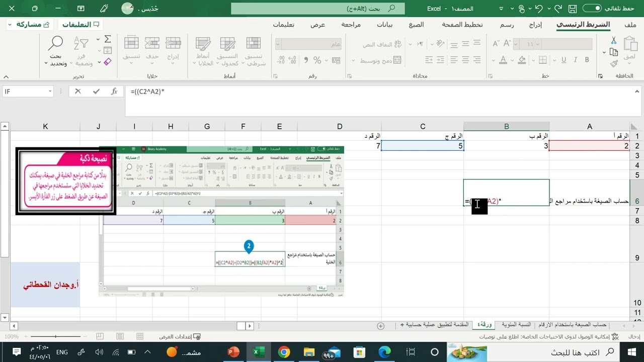Screen dimensions: 644x362
Task: Open the Name Box dropdown
Action: click(x=50, y=92)
